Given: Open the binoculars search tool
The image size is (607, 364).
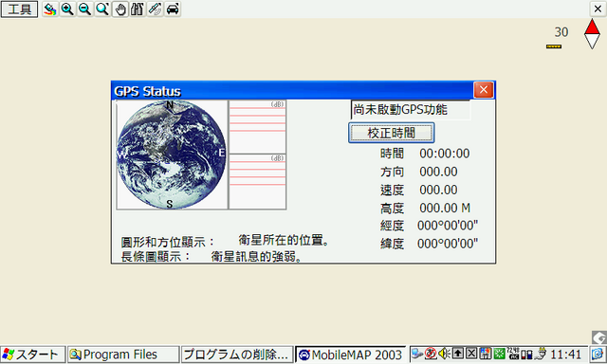Looking at the screenshot, I should tap(138, 9).
